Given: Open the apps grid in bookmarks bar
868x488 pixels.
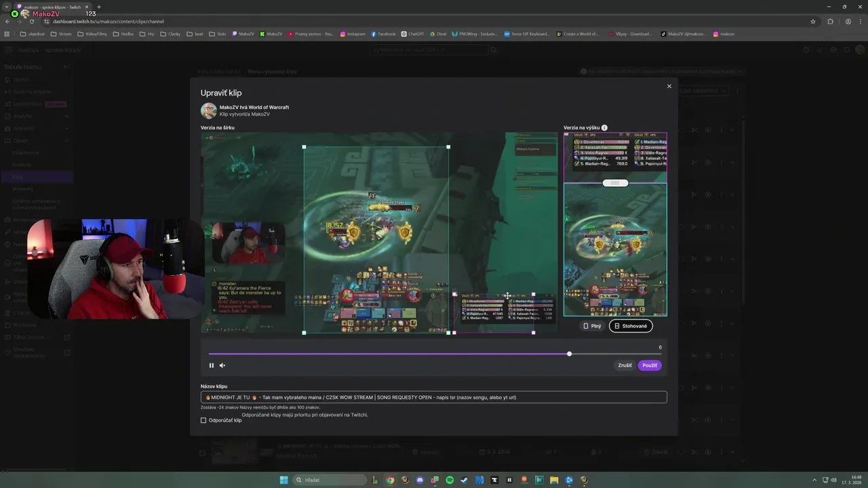Looking at the screenshot, I should click(x=7, y=34).
